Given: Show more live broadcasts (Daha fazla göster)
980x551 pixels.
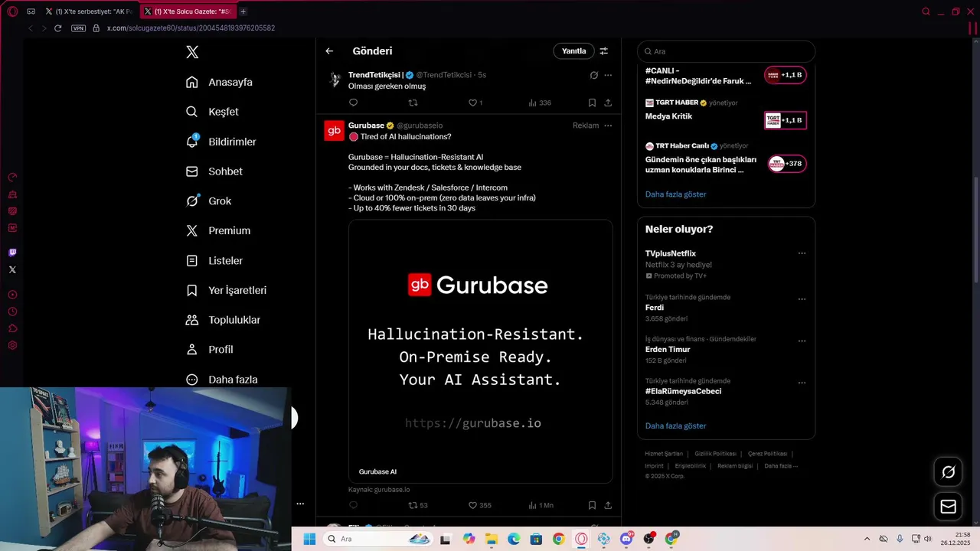Looking at the screenshot, I should coord(675,194).
